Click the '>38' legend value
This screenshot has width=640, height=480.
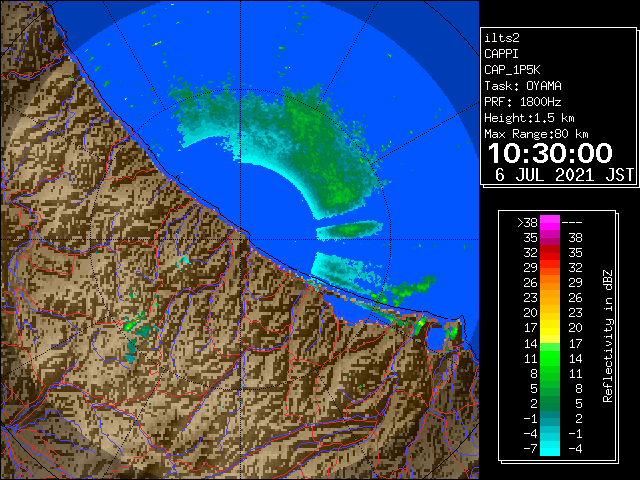[x=527, y=222]
